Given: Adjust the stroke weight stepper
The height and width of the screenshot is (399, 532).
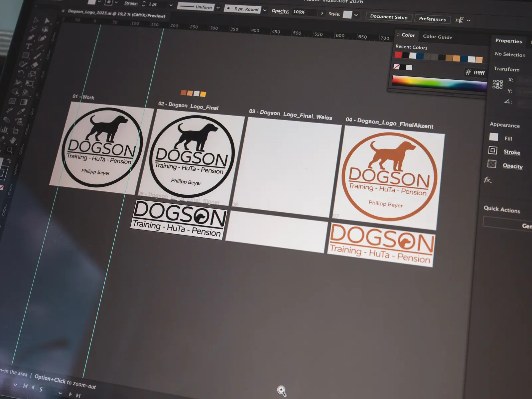Looking at the screenshot, I should 144,4.
